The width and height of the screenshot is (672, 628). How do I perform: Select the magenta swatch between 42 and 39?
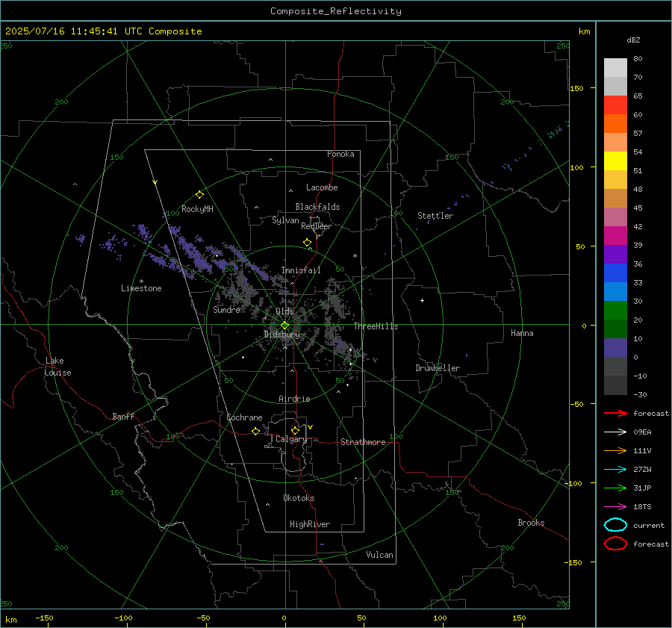click(x=615, y=236)
